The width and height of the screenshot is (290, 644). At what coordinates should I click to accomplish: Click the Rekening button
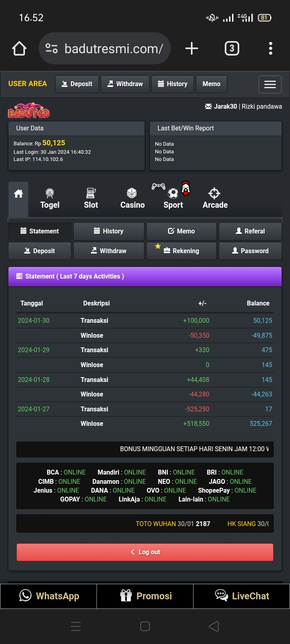(181, 251)
